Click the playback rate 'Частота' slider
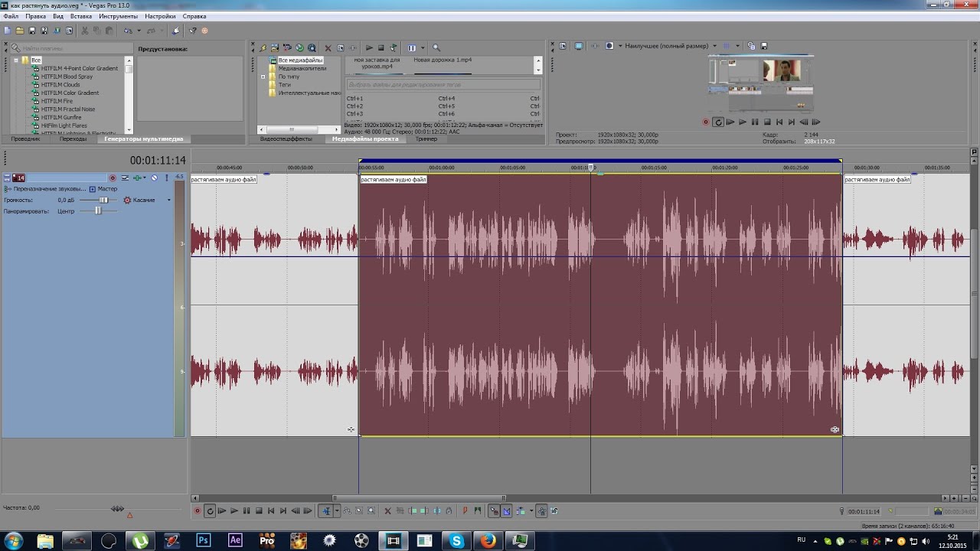Screen dimensions: 980x551 coord(117,508)
